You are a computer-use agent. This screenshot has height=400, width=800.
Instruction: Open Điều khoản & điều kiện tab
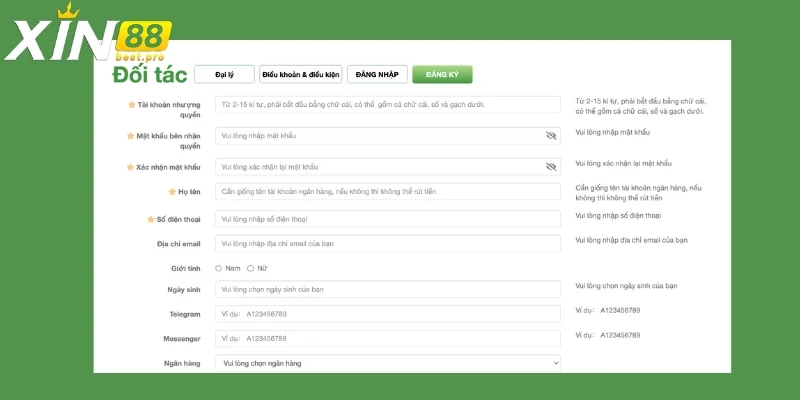[300, 75]
